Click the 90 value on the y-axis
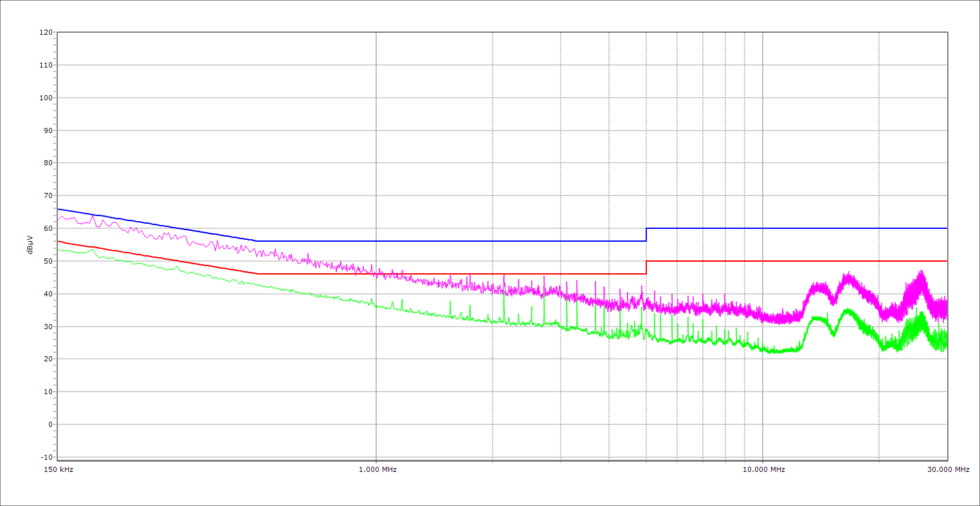Viewport: 980px width, 506px height. [x=48, y=131]
